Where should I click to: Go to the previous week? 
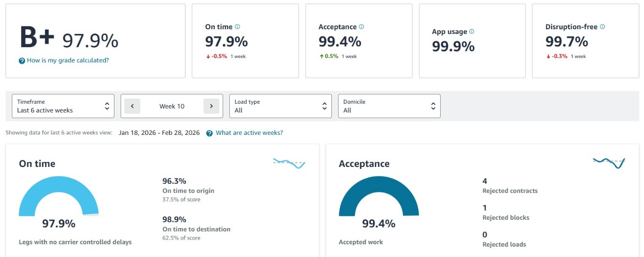(x=132, y=106)
